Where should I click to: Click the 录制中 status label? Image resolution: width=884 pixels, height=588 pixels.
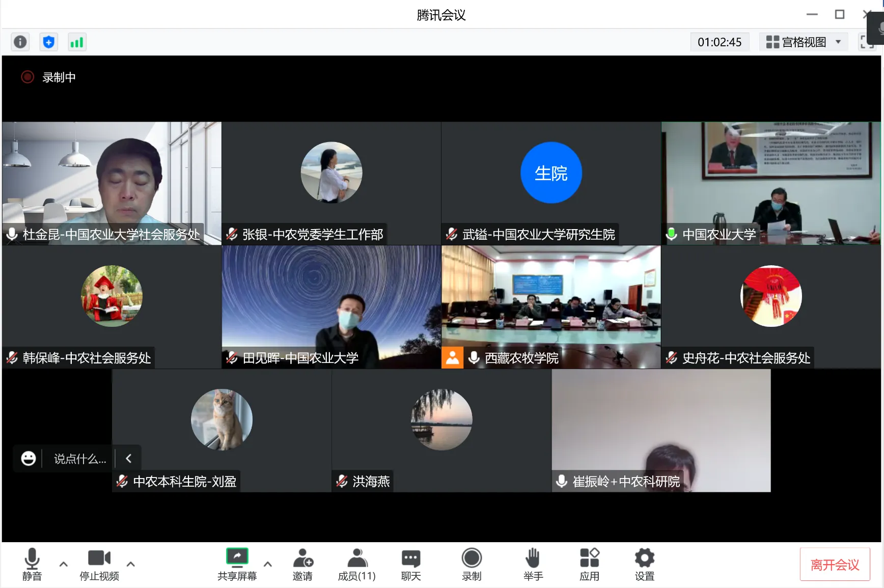tap(59, 77)
